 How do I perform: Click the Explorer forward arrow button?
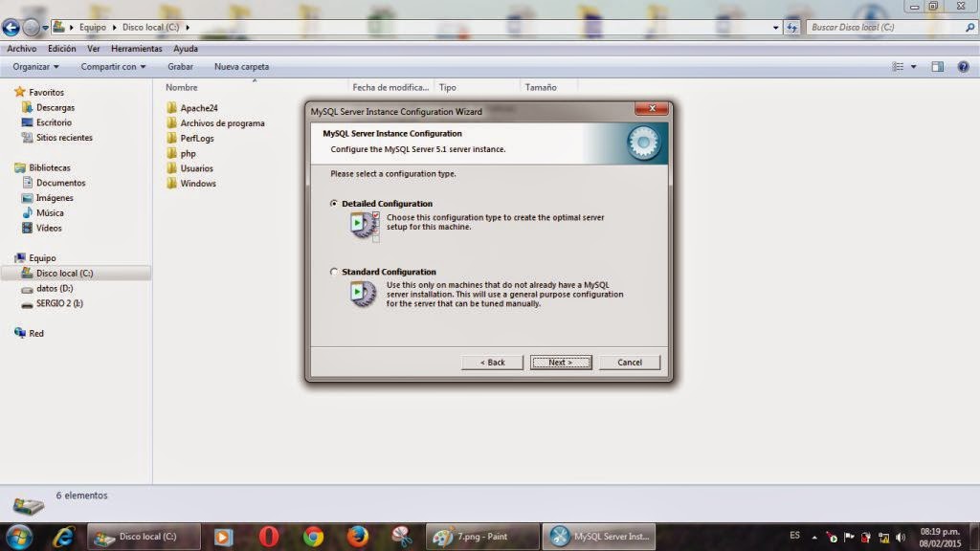click(31, 28)
